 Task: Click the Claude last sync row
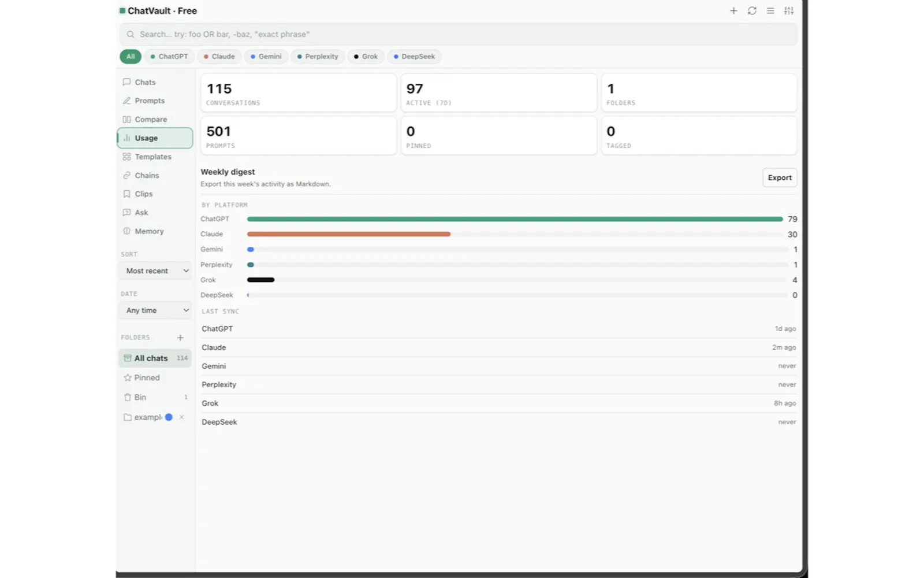499,347
